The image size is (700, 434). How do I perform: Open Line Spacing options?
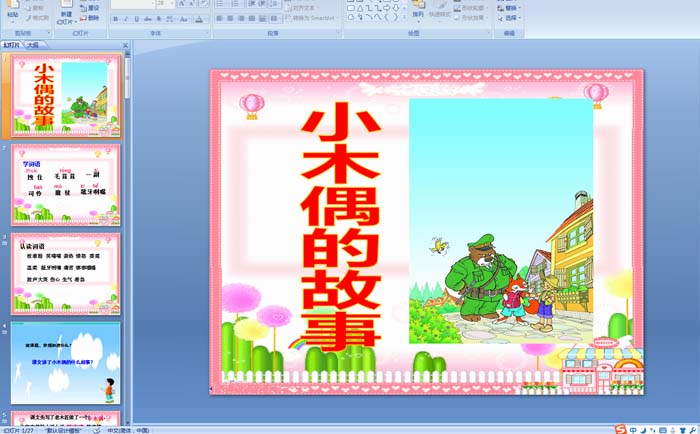(x=275, y=4)
